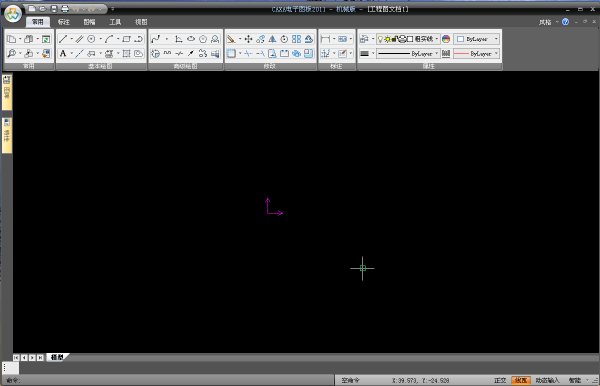Viewport: 600px width, 386px height.
Task: Switch to the View ribbon tab
Action: pyautogui.click(x=141, y=22)
